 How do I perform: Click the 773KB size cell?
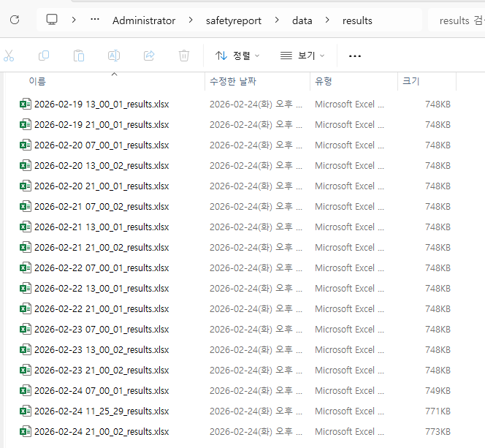[x=438, y=432]
